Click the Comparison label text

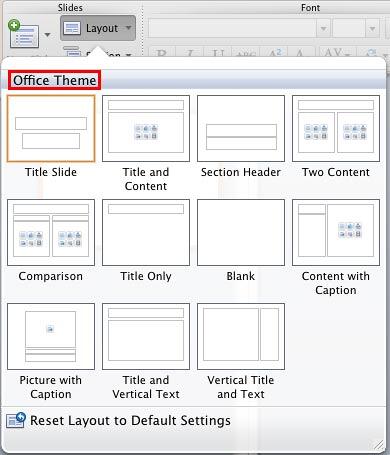(x=51, y=276)
